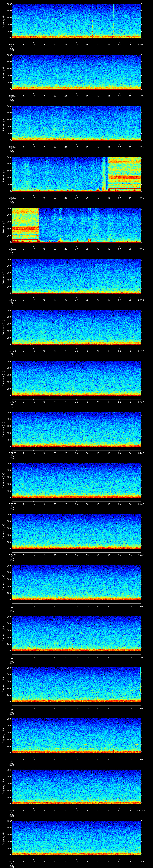Select the spectrogram panel beginning at 16:46:00
Image resolution: width=153 pixels, height=868 pixels.
76,123
